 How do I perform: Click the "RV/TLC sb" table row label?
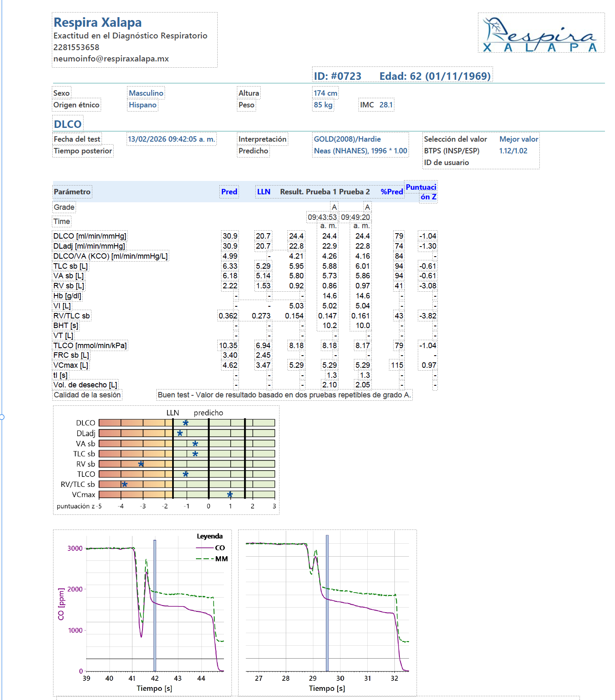click(72, 316)
